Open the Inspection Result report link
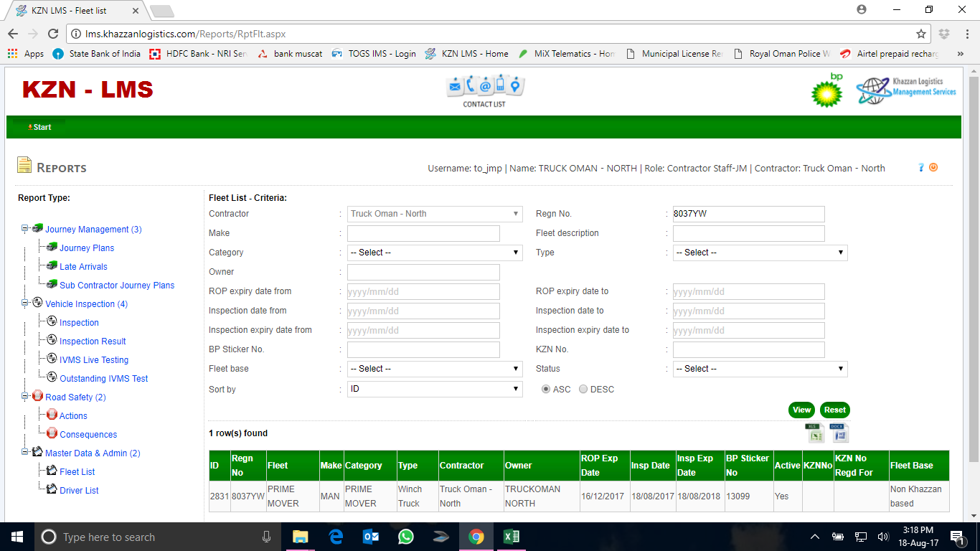Screen dimensions: 980x551 93,342
